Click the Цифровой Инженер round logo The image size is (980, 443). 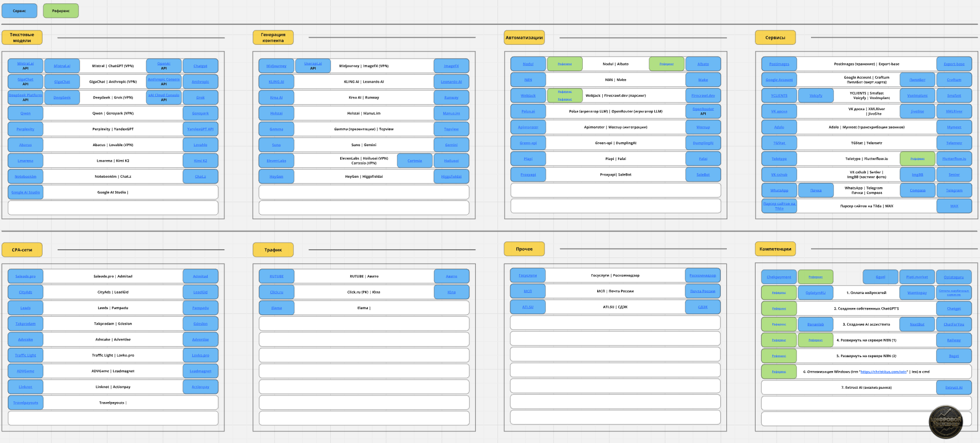tap(946, 422)
